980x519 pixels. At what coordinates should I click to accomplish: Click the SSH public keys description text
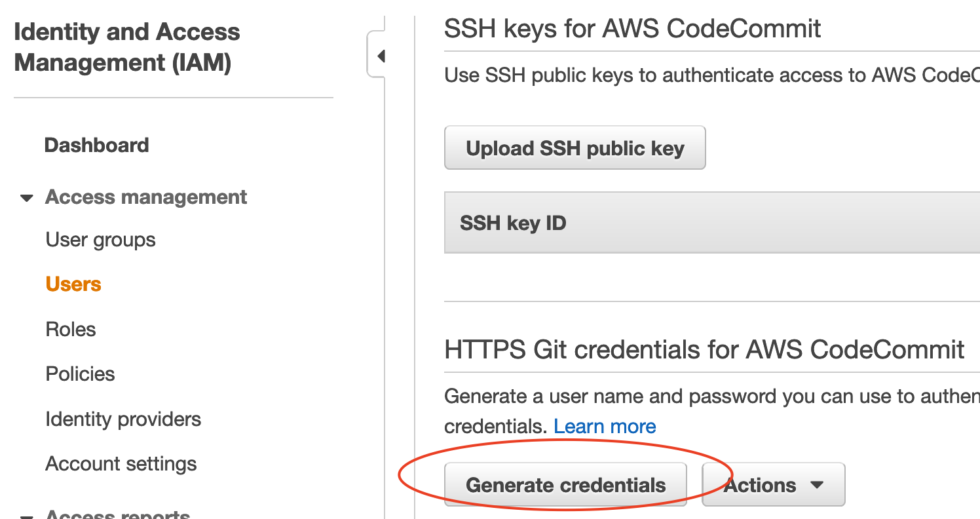pyautogui.click(x=711, y=76)
